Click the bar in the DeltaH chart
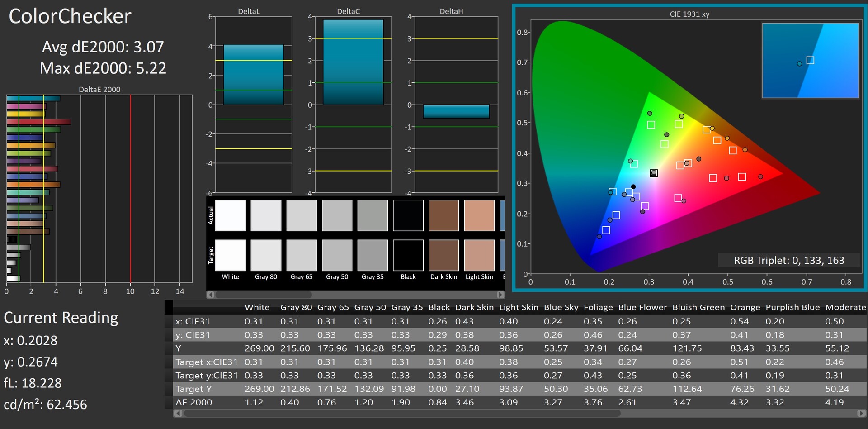The width and height of the screenshot is (868, 429). point(456,111)
